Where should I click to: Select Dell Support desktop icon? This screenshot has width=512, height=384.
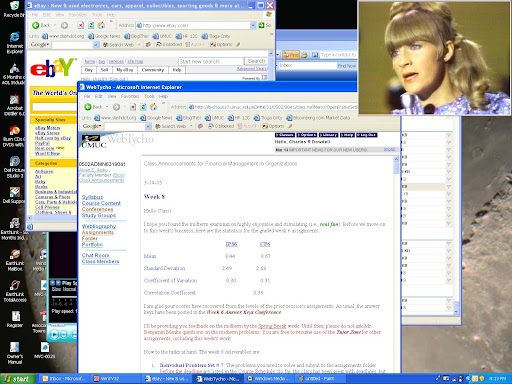point(14,195)
